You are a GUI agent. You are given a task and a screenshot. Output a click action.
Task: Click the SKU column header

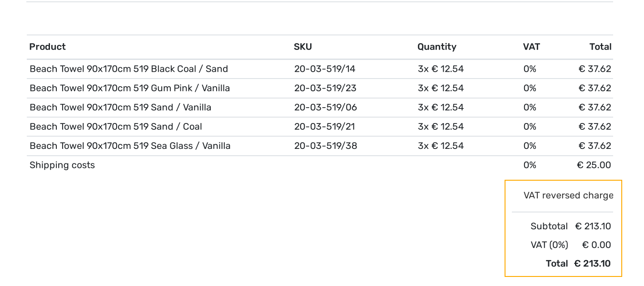coord(303,47)
